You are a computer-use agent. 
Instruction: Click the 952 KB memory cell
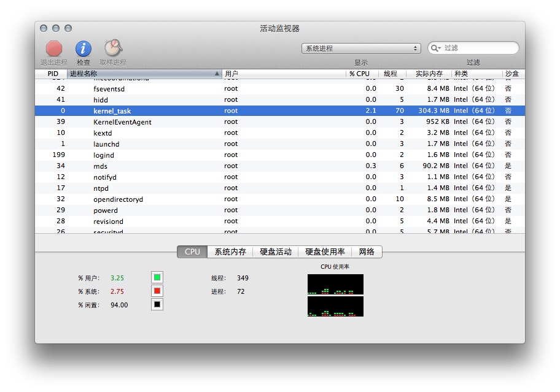[x=437, y=121]
